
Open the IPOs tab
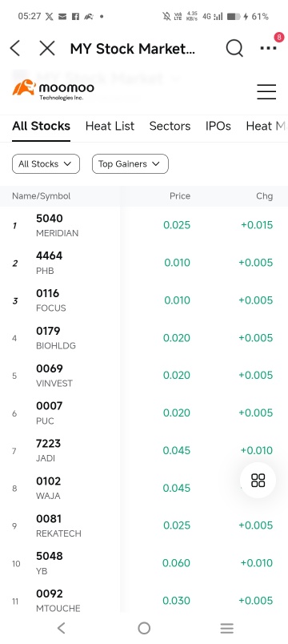218,126
